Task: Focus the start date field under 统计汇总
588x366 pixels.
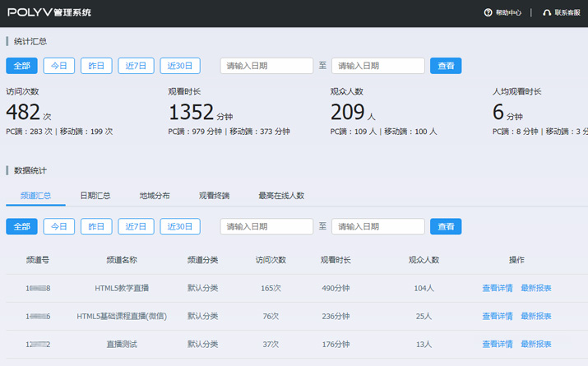Action: 266,66
